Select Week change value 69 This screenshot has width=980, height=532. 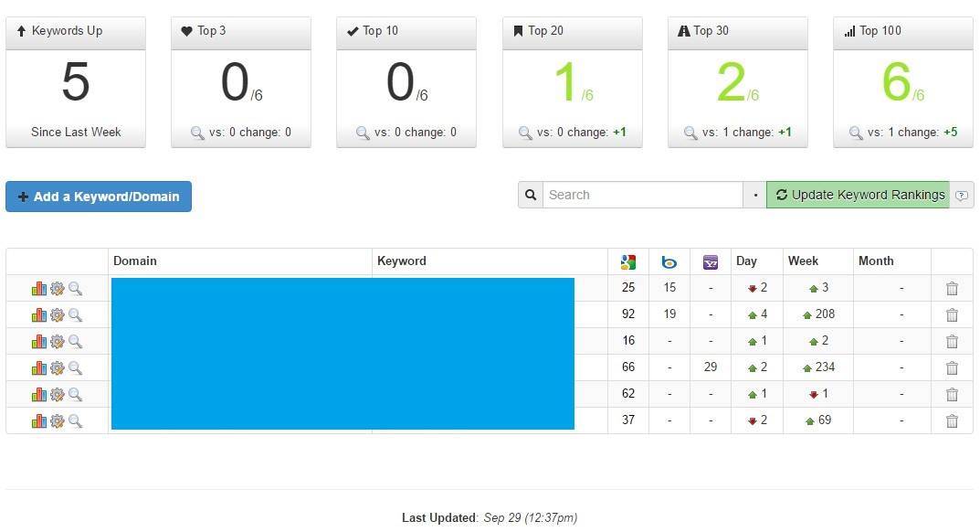825,420
